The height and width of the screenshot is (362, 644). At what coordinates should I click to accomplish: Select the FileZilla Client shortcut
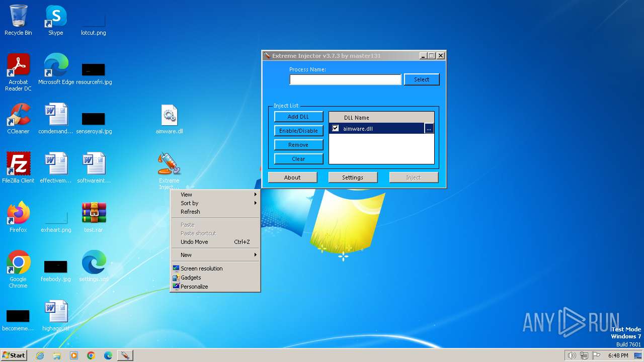click(18, 168)
